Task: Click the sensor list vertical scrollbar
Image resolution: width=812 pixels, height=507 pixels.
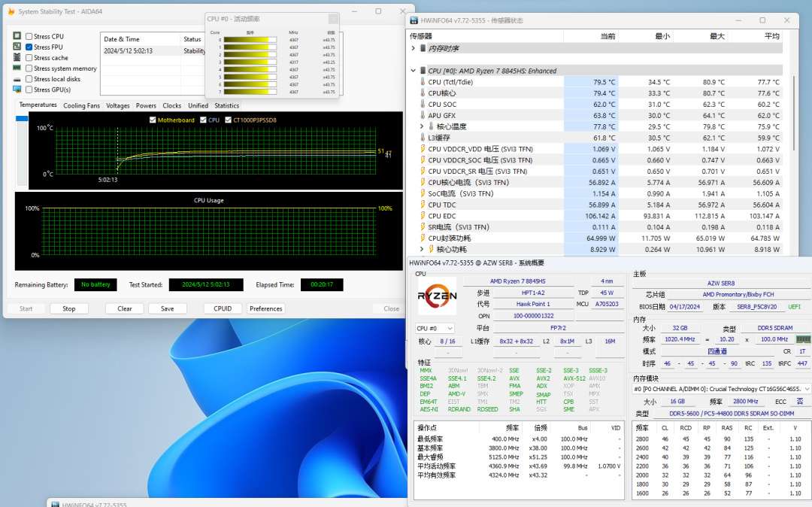Action: pyautogui.click(x=794, y=114)
